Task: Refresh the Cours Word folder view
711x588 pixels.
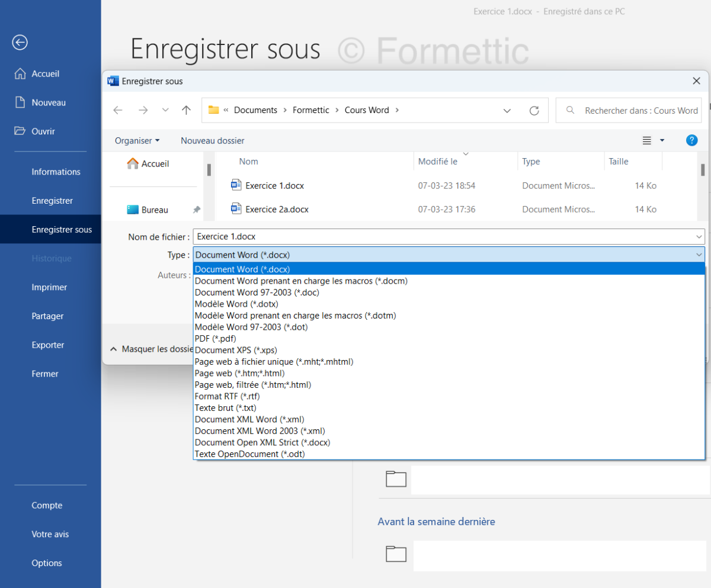Action: tap(534, 110)
